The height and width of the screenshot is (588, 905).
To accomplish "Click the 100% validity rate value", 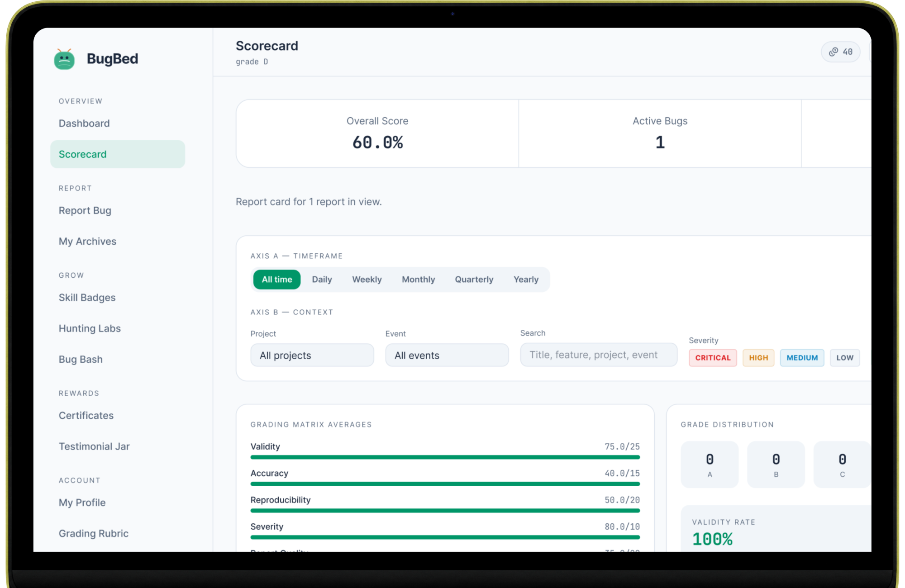I will click(712, 539).
